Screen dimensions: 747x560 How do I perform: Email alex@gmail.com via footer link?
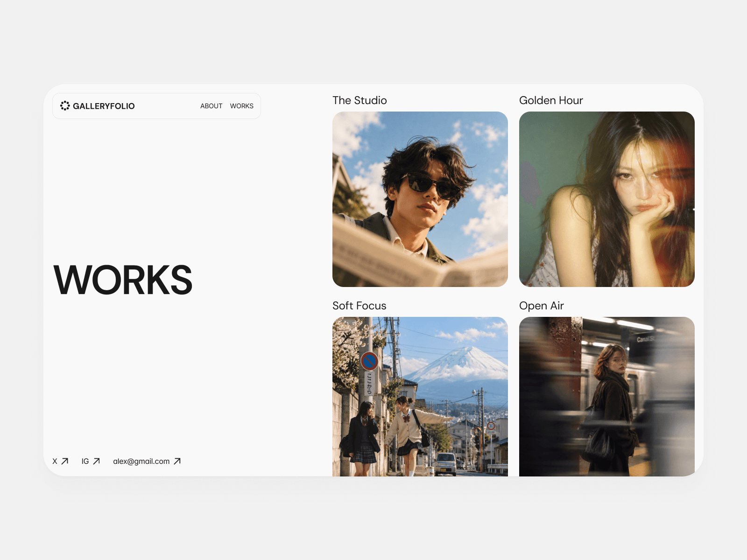[141, 461]
